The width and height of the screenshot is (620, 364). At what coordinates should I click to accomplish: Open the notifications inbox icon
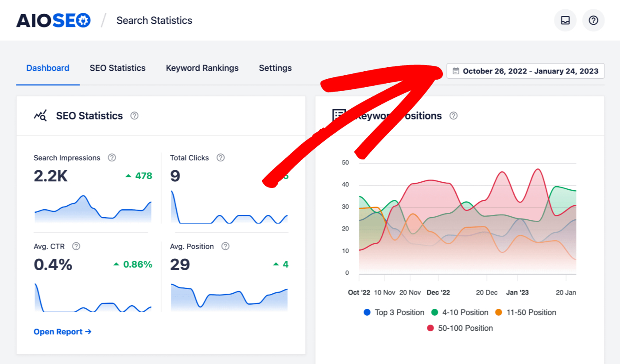565,20
